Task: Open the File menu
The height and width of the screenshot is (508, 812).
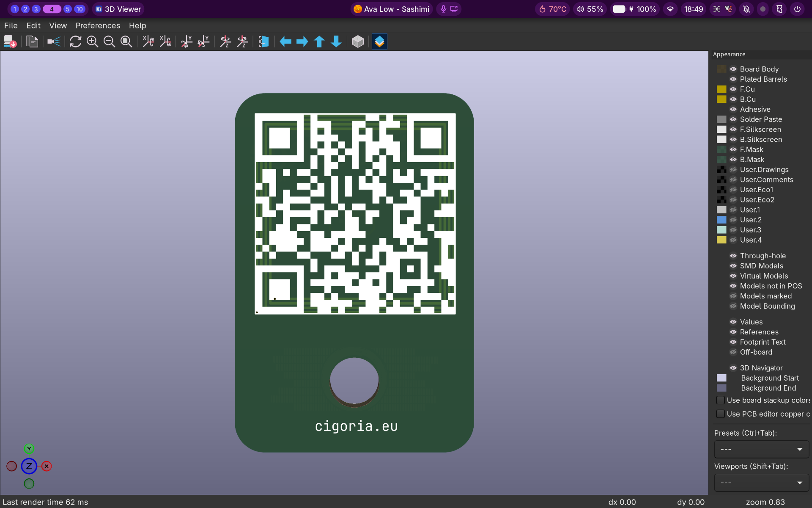Action: pos(11,25)
